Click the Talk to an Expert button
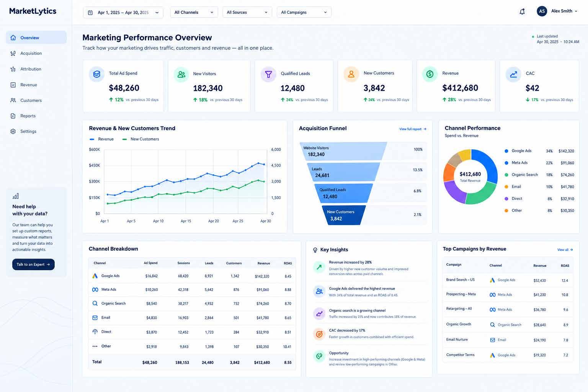The width and height of the screenshot is (588, 392). 33,265
